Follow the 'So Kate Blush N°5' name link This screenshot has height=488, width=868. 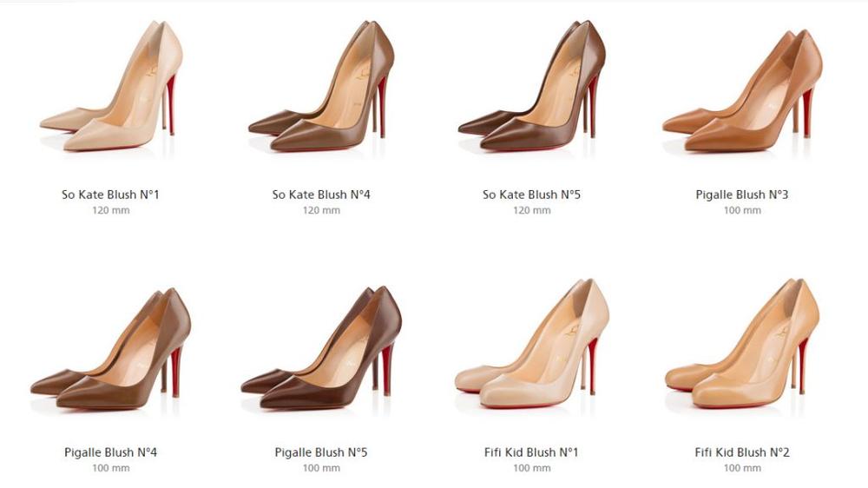[x=531, y=195]
